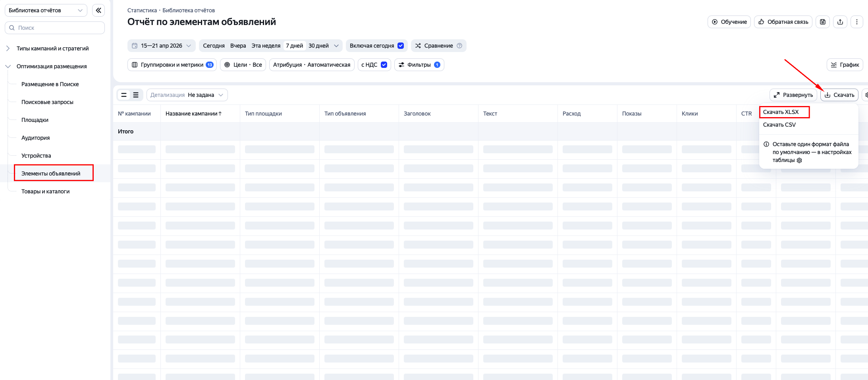The height and width of the screenshot is (380, 868).
Task: Choose Скачать CSV option
Action: (779, 125)
